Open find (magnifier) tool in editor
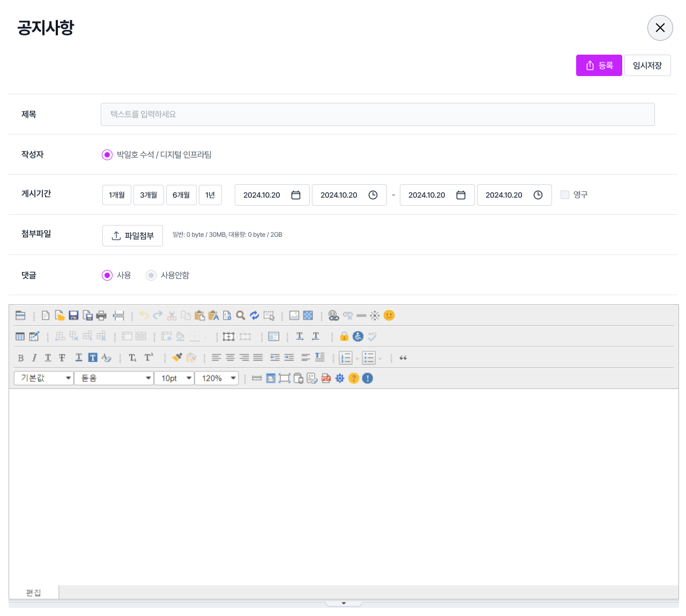This screenshot has height=616, width=686. pyautogui.click(x=241, y=315)
